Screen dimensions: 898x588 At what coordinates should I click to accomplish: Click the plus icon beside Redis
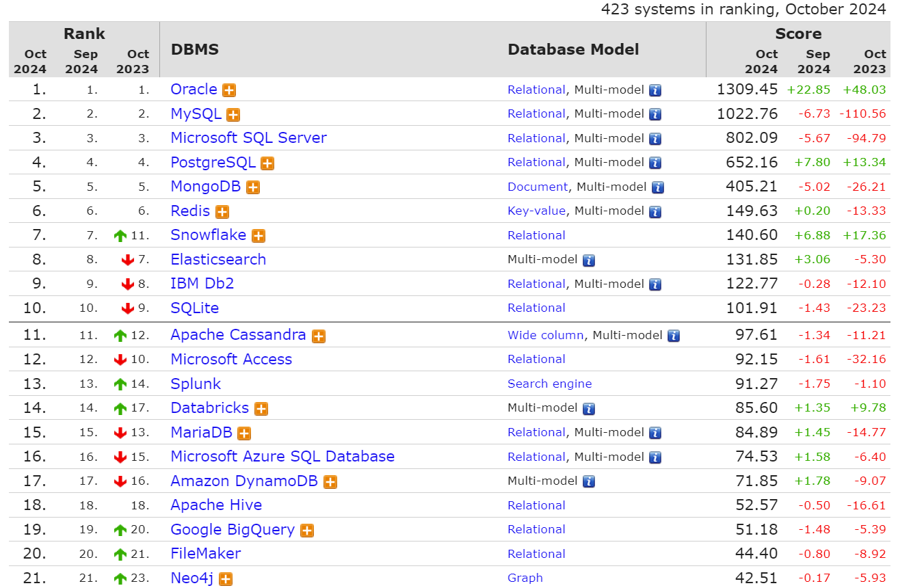tap(222, 212)
